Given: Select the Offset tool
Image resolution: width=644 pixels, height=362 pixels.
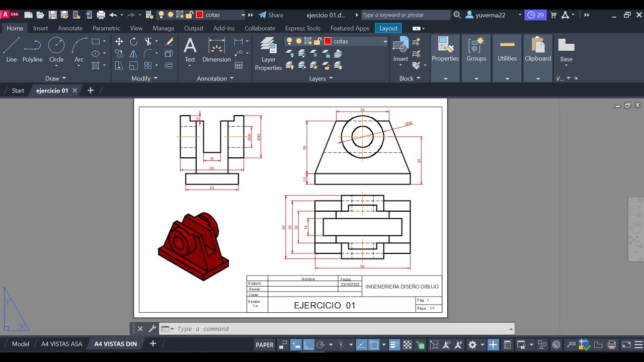Looking at the screenshot, I should point(170,65).
